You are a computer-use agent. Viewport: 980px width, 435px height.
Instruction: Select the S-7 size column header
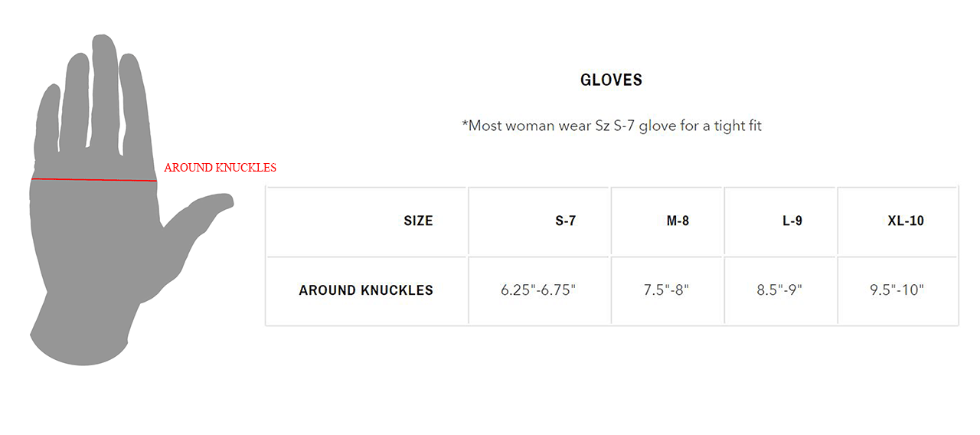point(565,221)
